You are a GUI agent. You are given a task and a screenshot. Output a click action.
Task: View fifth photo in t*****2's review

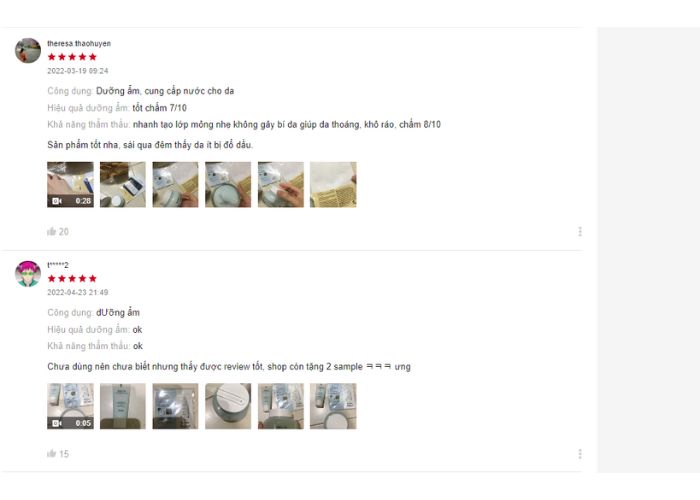281,406
